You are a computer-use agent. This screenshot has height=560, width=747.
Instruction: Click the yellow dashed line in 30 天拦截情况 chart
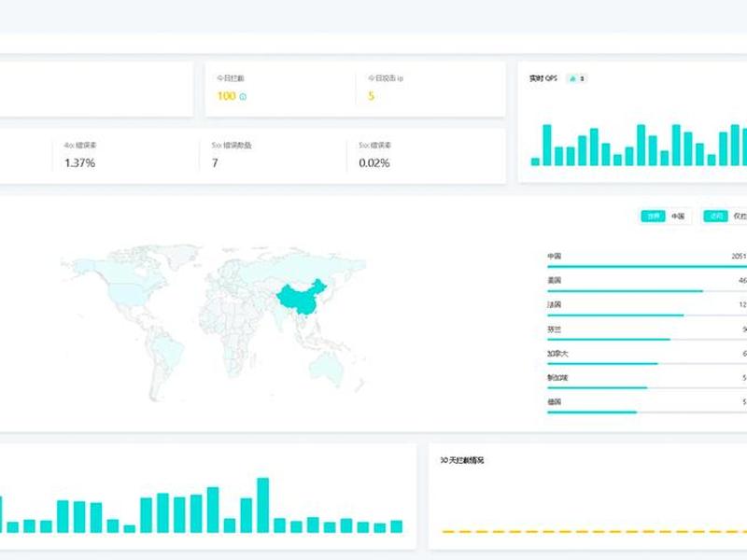[x=594, y=531]
